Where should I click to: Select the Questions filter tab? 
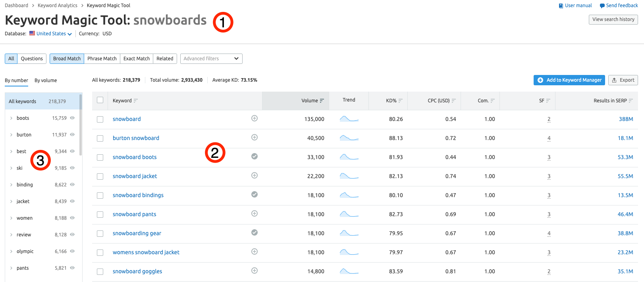(32, 59)
